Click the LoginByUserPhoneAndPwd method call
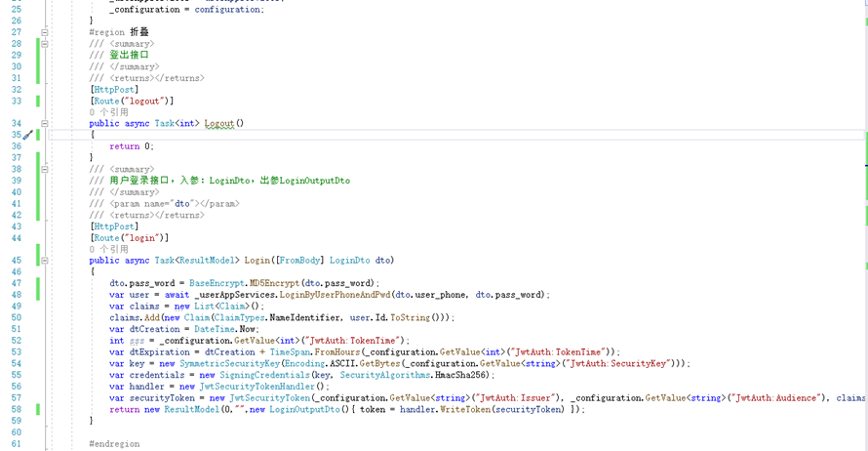The height and width of the screenshot is (451, 868). 335,295
